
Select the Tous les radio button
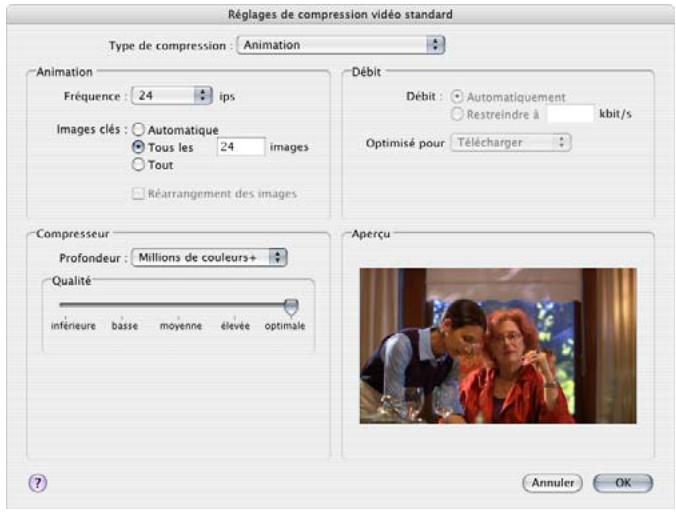tap(138, 147)
